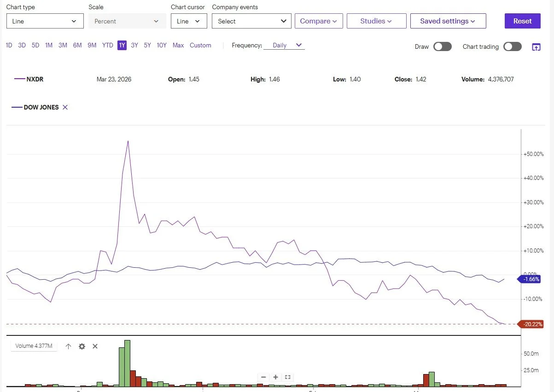Viewport: 554px width, 392px height.
Task: Switch to the Max time range tab
Action: (178, 45)
